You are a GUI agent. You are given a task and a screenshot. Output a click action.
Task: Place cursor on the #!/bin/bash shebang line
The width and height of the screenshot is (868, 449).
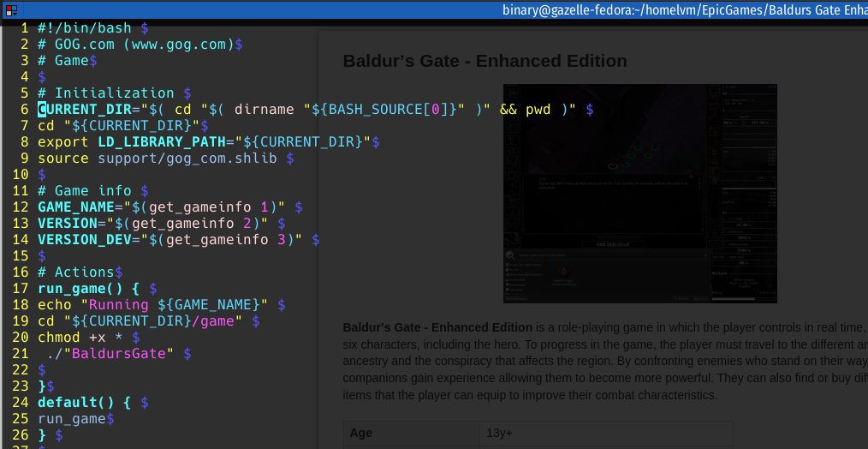(x=85, y=27)
